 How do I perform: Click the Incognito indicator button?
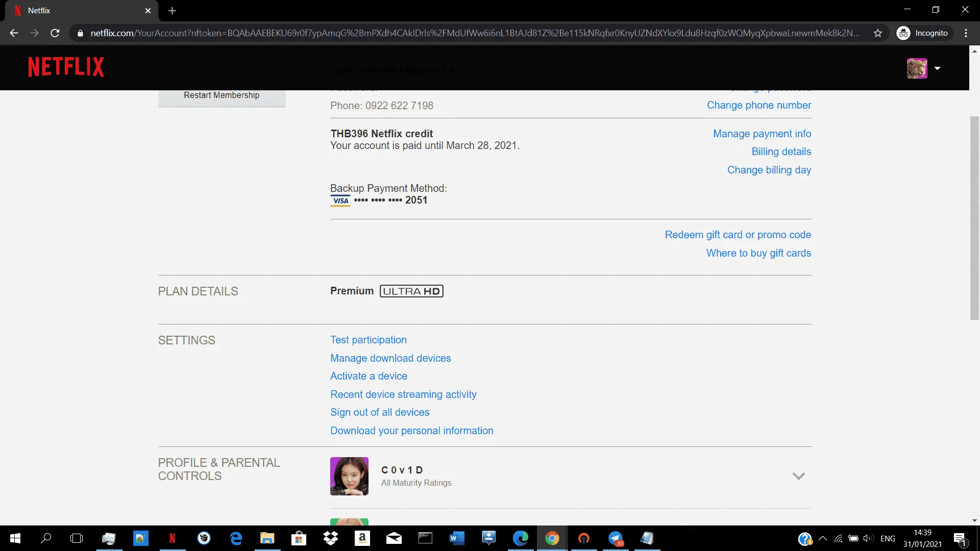pyautogui.click(x=924, y=33)
